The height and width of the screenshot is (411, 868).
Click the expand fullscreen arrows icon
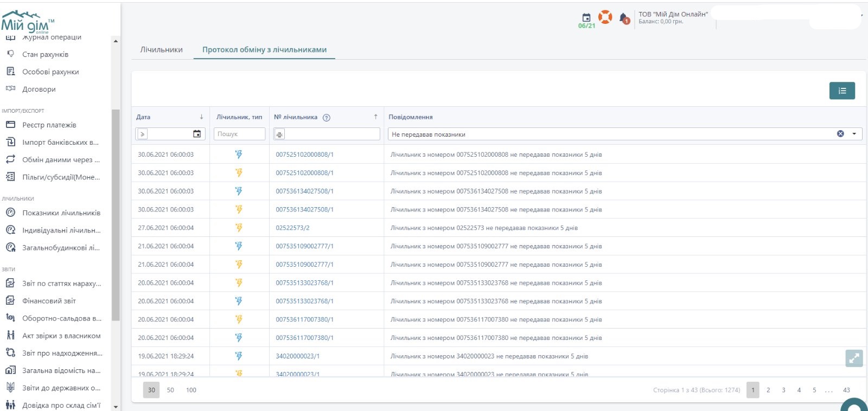pos(854,358)
